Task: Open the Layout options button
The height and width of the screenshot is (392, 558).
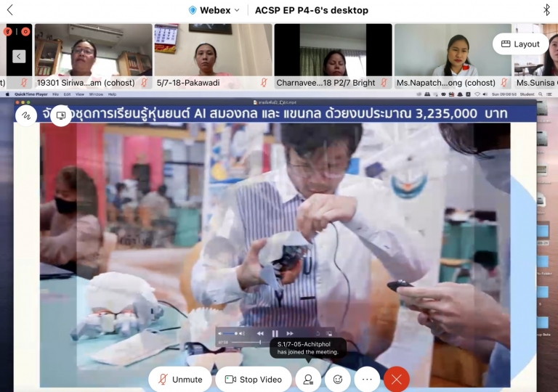Action: point(520,44)
